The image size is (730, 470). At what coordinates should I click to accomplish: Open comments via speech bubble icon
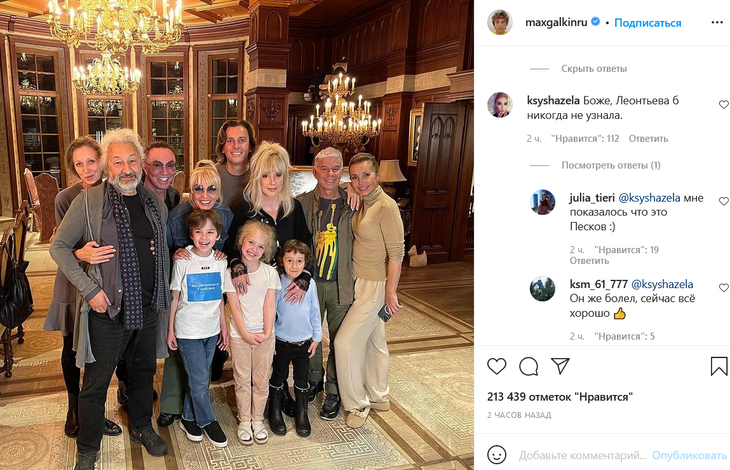528,366
